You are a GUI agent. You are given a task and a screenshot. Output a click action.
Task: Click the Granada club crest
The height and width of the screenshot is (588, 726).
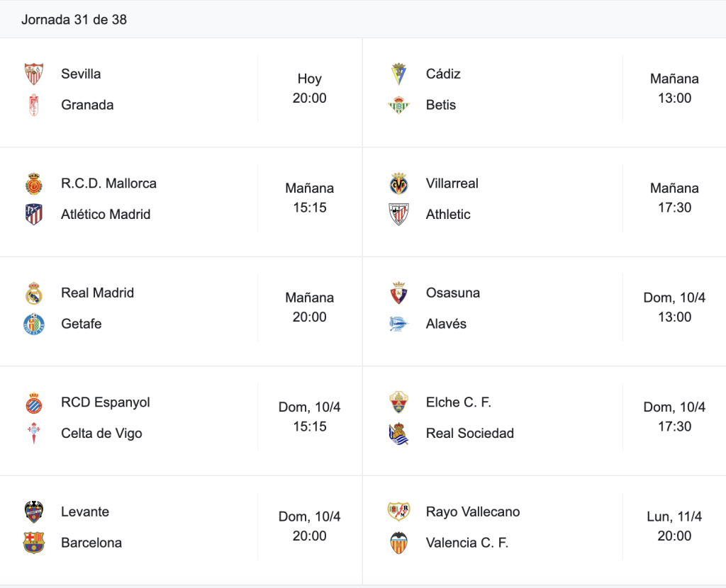point(34,105)
